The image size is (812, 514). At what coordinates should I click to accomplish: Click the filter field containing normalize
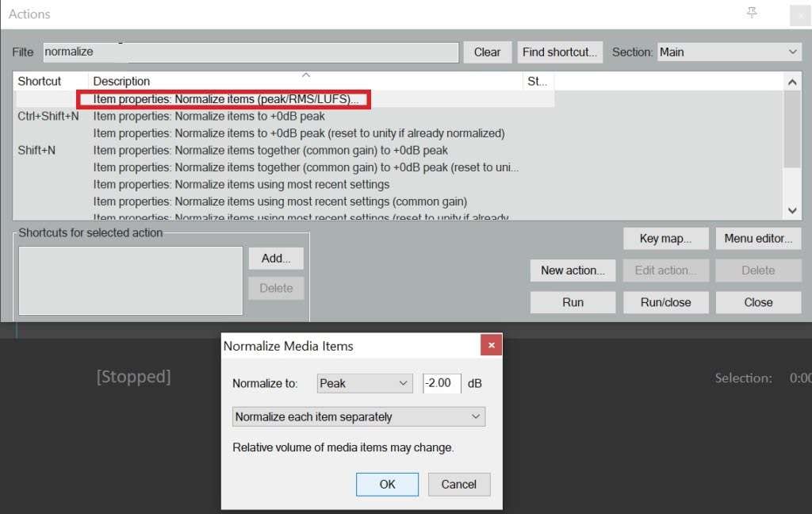click(x=251, y=52)
